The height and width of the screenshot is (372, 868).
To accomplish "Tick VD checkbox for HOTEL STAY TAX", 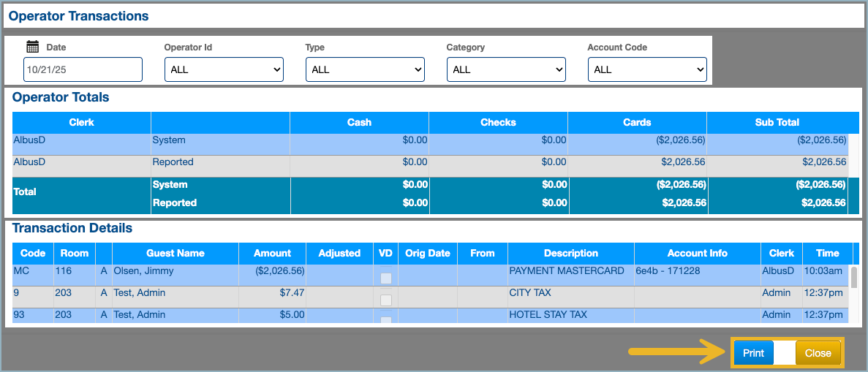I will 385,319.
